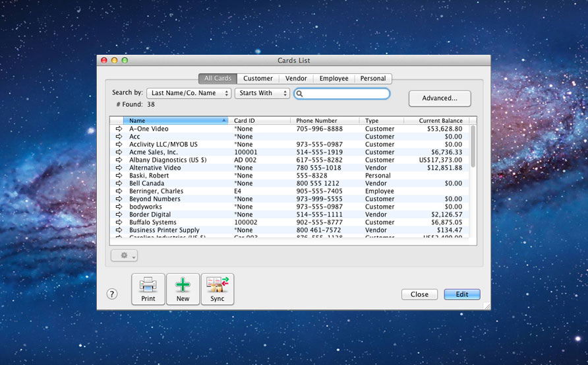Screen dimensions: 588x365
Task: Click Card ID 100002
Action: click(246, 222)
